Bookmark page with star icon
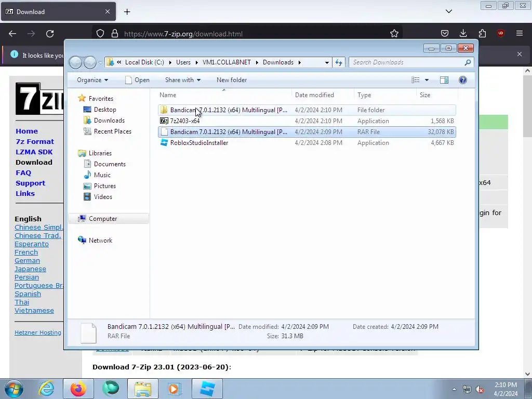532x399 pixels. tap(394, 34)
